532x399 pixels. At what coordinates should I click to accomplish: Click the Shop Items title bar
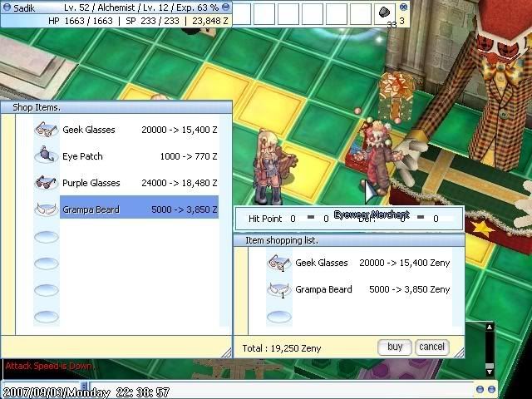[116, 107]
